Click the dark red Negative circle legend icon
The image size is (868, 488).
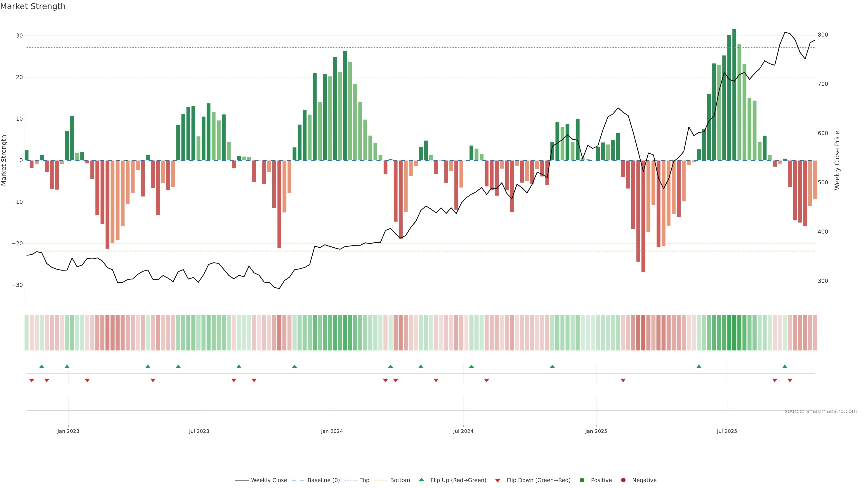coord(623,480)
